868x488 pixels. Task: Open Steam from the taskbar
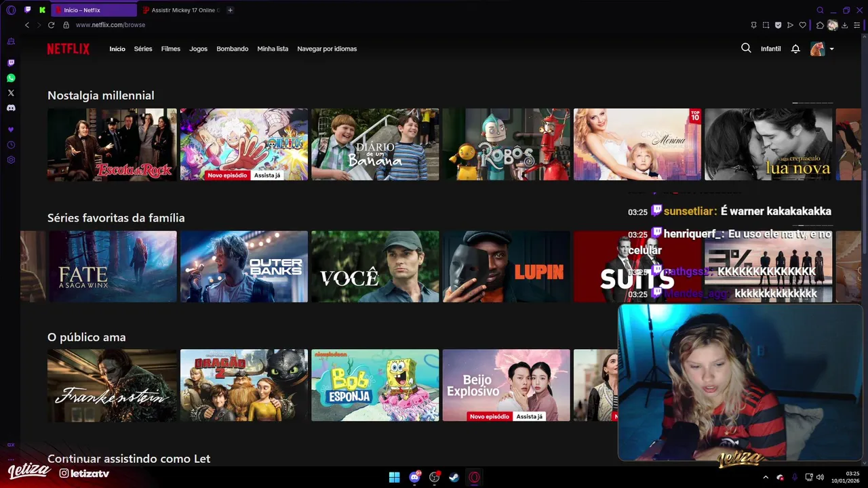(x=454, y=477)
